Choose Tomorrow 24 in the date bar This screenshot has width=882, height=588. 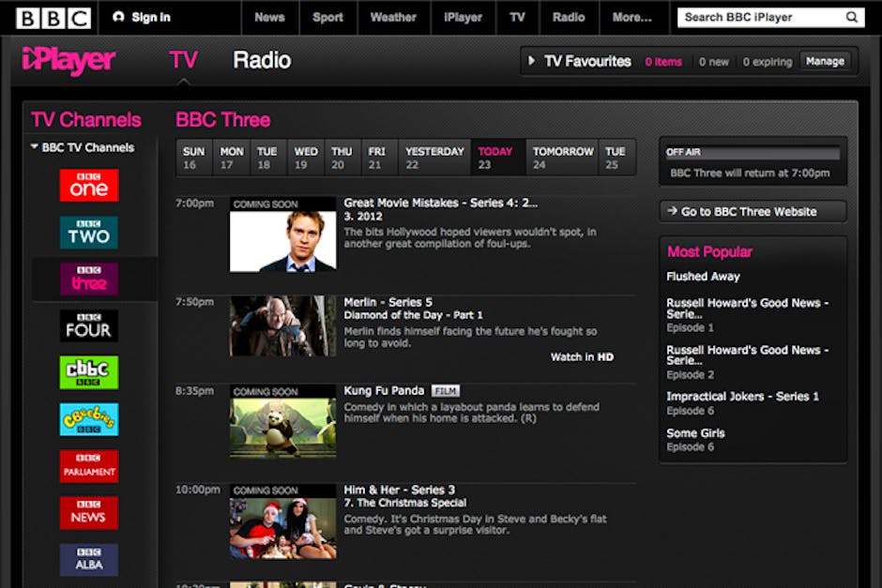[563, 158]
